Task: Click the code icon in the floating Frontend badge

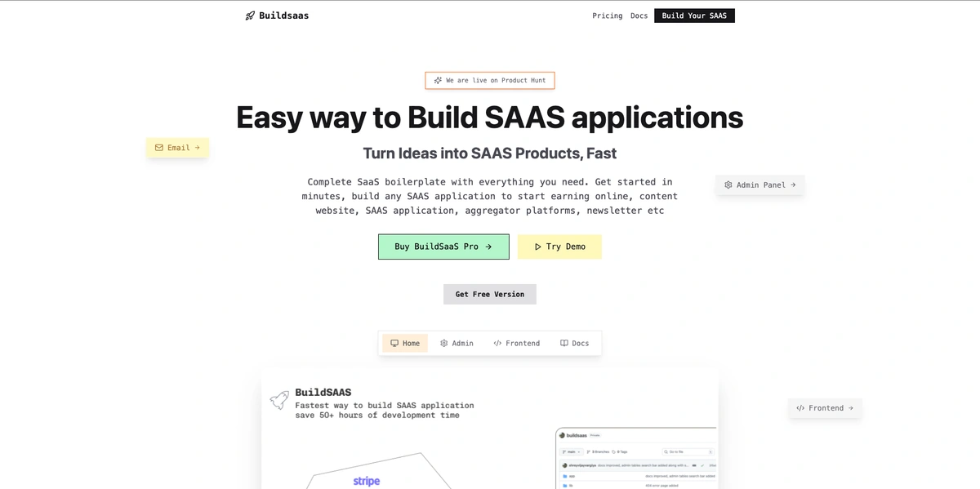Action: coord(800,407)
